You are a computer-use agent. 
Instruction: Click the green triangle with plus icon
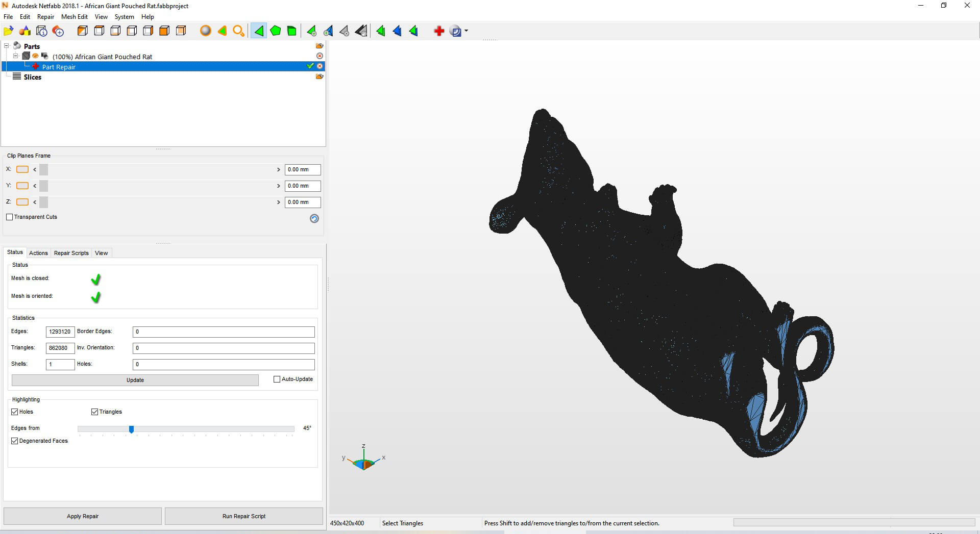point(311,31)
